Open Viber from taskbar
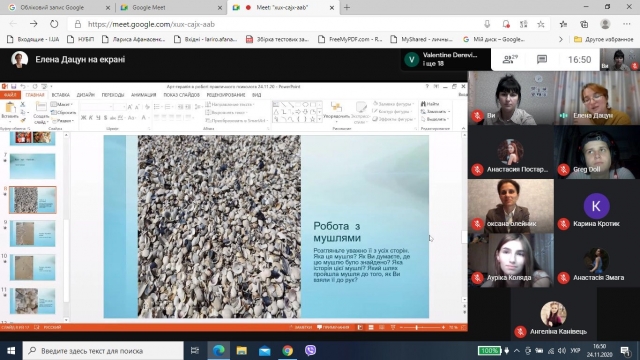640x360 pixels. click(310, 351)
